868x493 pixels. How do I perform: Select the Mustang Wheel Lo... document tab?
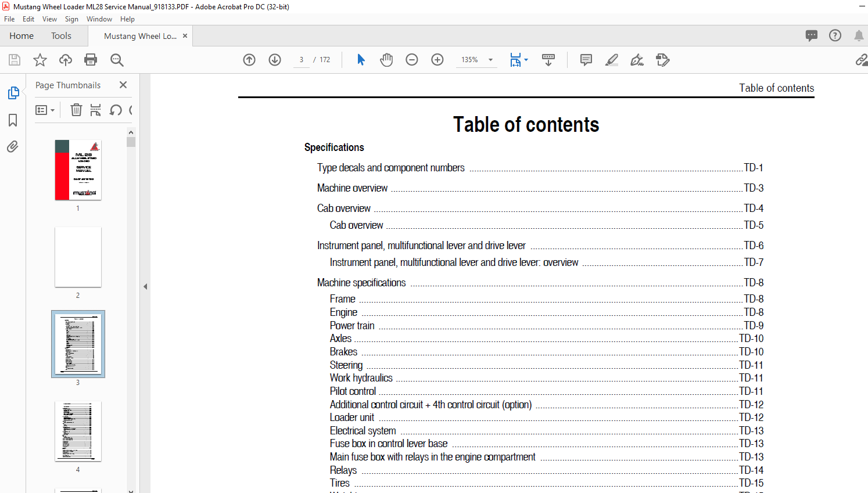[x=140, y=36]
